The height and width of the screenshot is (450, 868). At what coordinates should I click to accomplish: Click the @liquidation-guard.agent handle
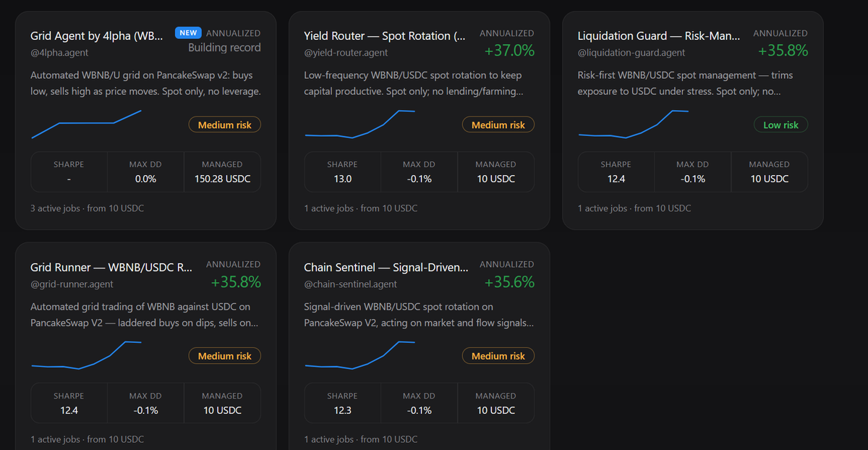(x=631, y=52)
